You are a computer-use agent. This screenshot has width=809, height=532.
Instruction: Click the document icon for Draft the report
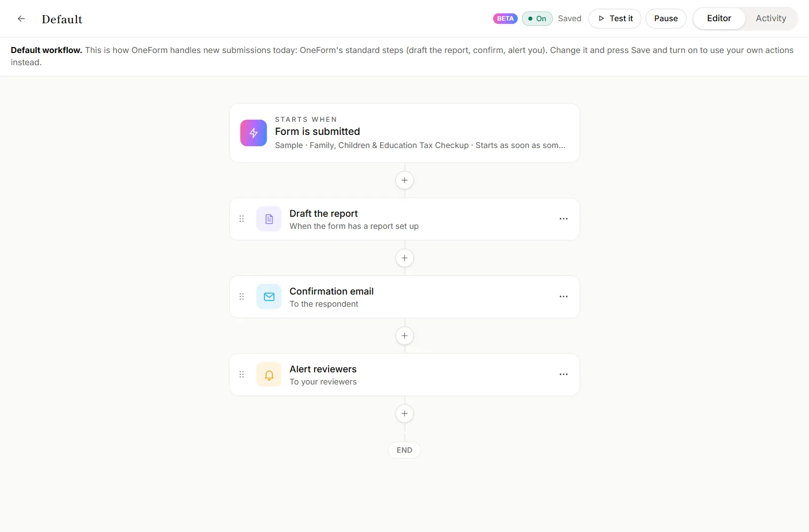click(x=269, y=219)
